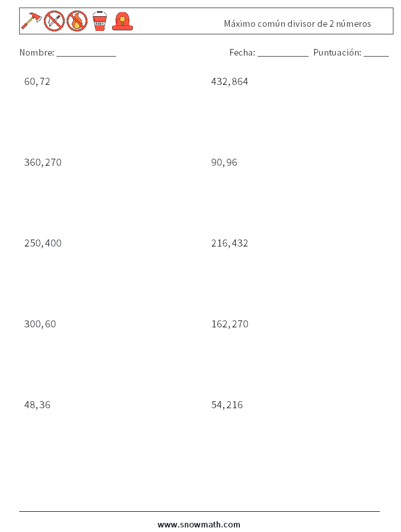Click the fire axe icon

click(31, 21)
